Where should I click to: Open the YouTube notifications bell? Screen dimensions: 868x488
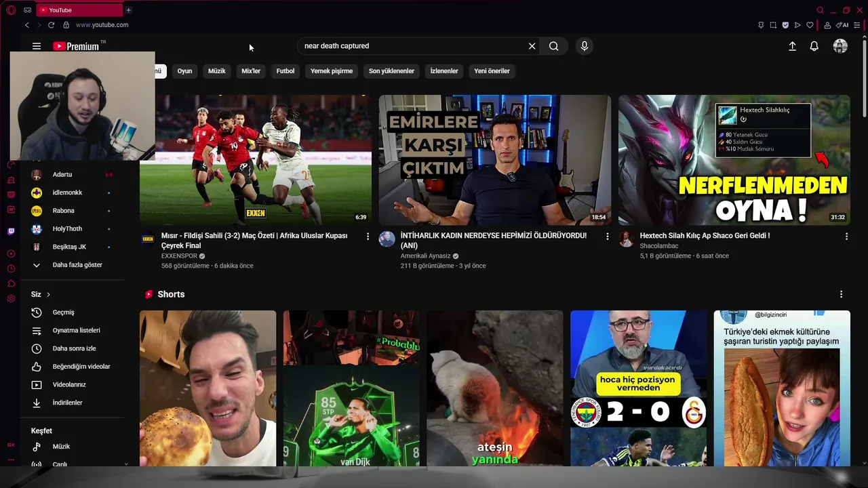[814, 46]
